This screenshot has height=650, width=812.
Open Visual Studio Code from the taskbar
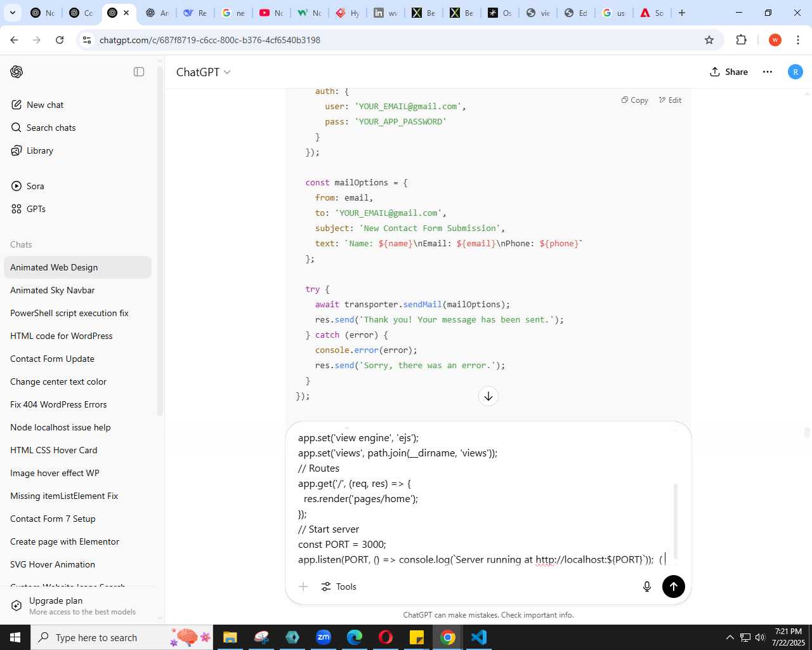pyautogui.click(x=479, y=637)
